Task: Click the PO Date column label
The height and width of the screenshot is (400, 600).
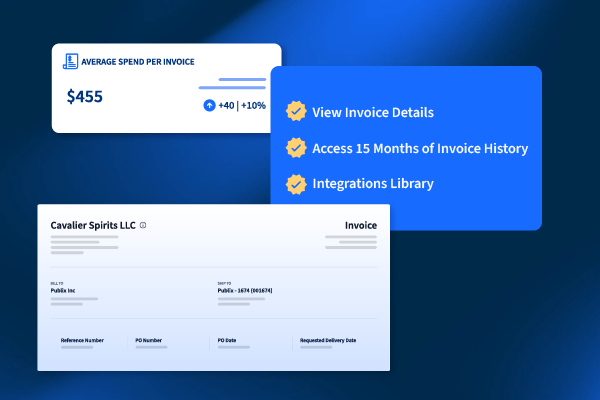Action: pyautogui.click(x=227, y=340)
